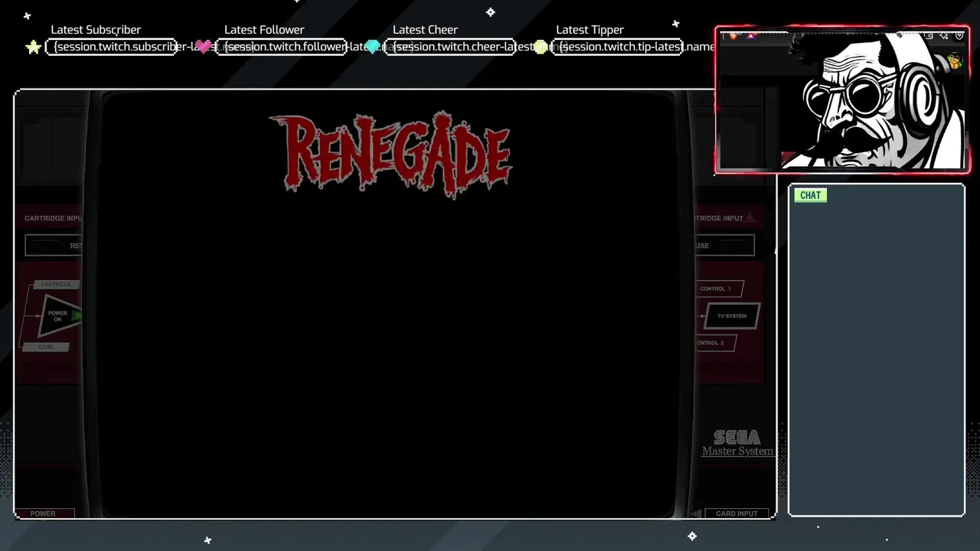Click the yellow star subscriber icon
Screen dimensions: 980x551
[33, 47]
